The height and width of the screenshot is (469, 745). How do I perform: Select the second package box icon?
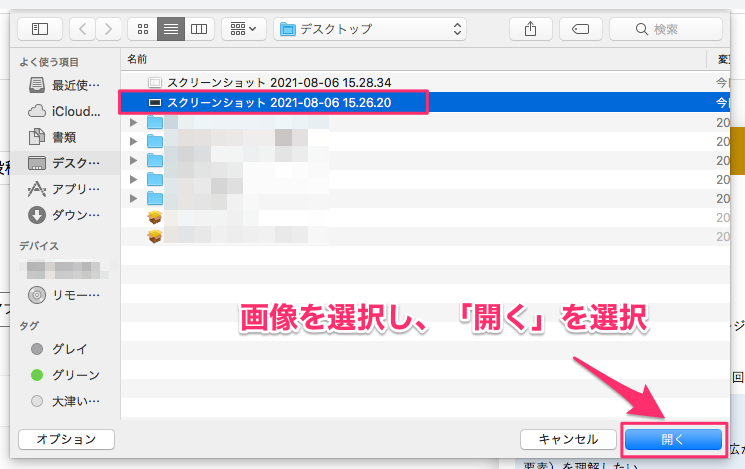155,236
